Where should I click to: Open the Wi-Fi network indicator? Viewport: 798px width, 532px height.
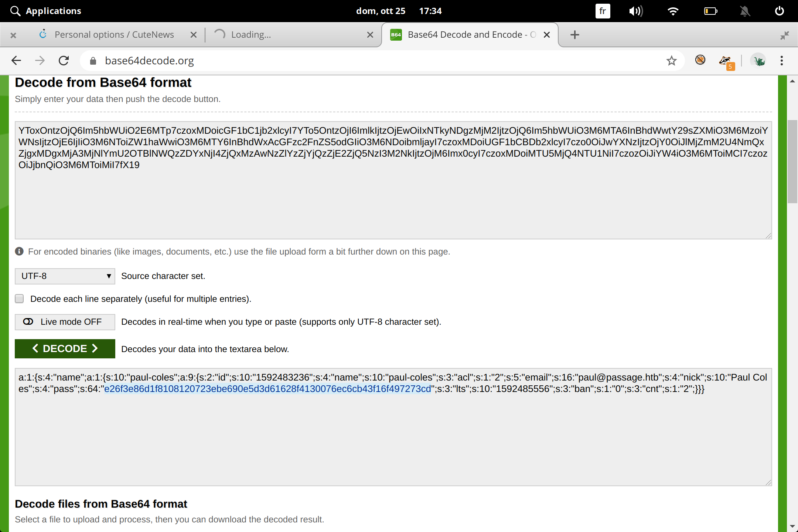[673, 11]
